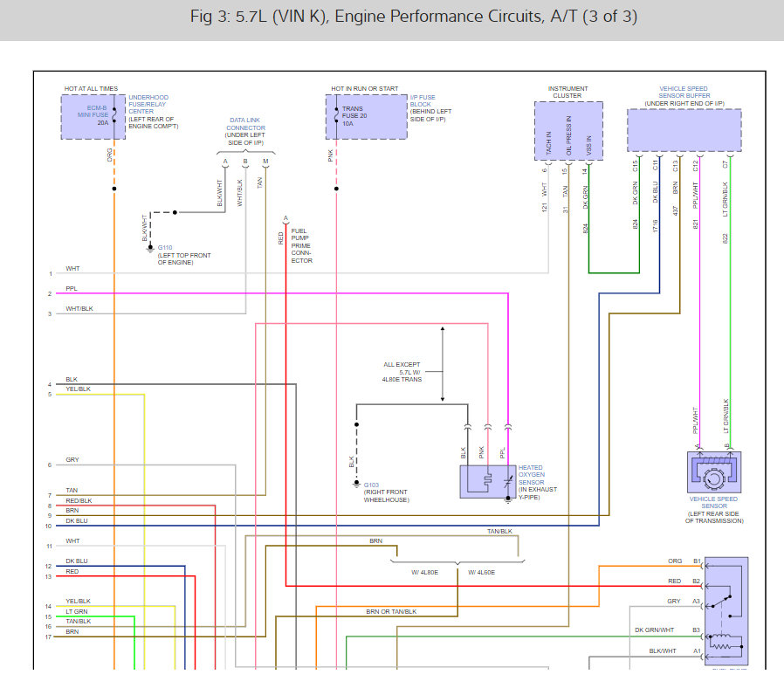The image size is (784, 695).
Task: Select 'BLK/WHT A1' terminal label
Action: pos(675,651)
